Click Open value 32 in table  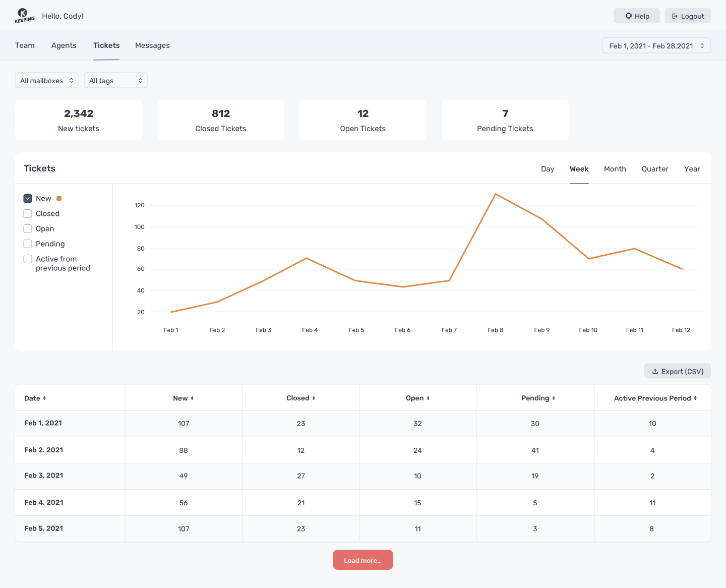(x=417, y=424)
